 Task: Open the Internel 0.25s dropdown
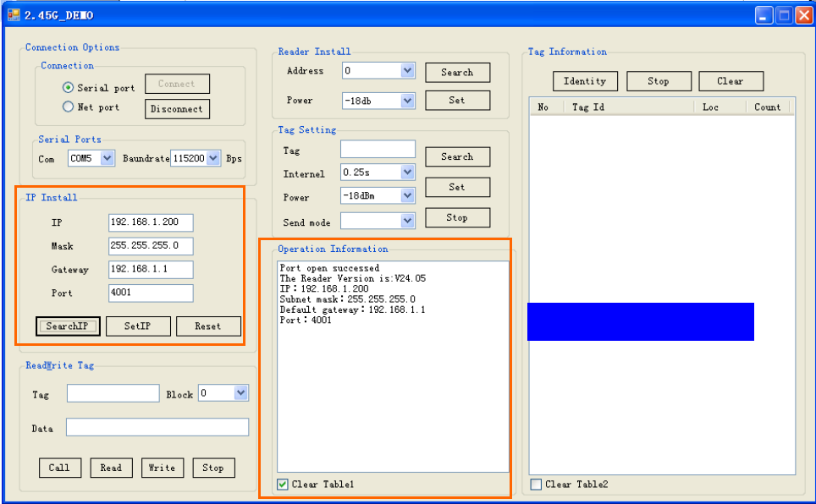(x=407, y=172)
